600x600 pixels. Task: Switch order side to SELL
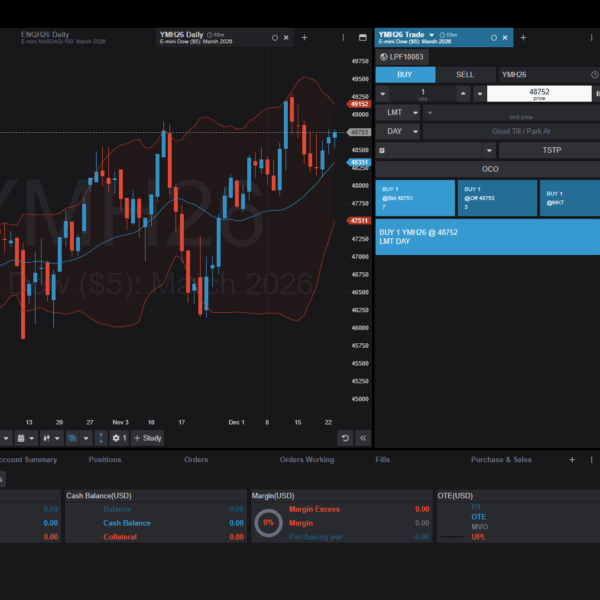[x=465, y=74]
